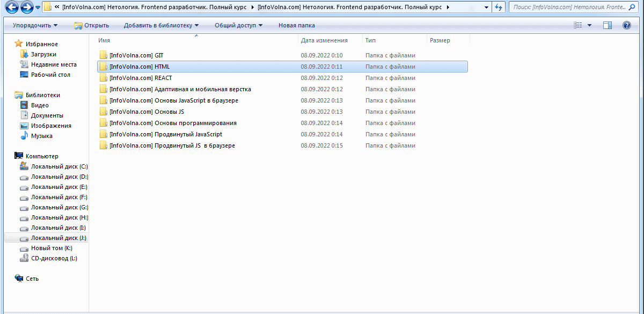Viewport: 644px width, 314px height.
Task: Open the CD-дисковод (L:) drive
Action: [54, 258]
